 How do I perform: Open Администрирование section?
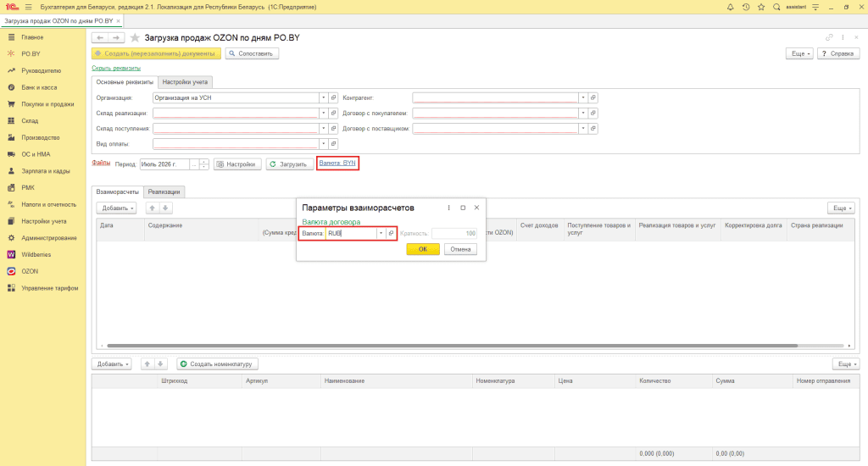pos(48,238)
